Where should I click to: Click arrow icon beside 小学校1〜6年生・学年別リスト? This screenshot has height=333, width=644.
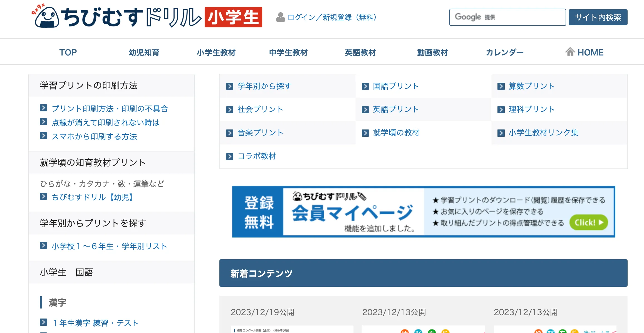(43, 245)
